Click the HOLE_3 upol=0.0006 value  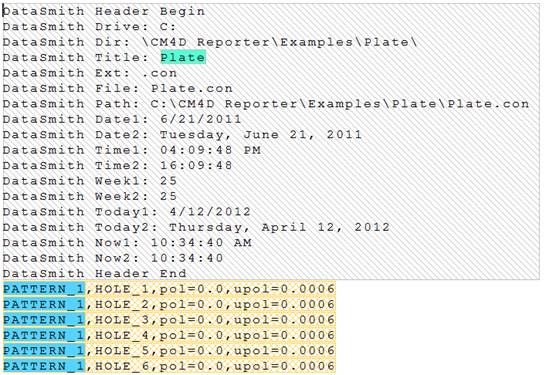click(284, 319)
